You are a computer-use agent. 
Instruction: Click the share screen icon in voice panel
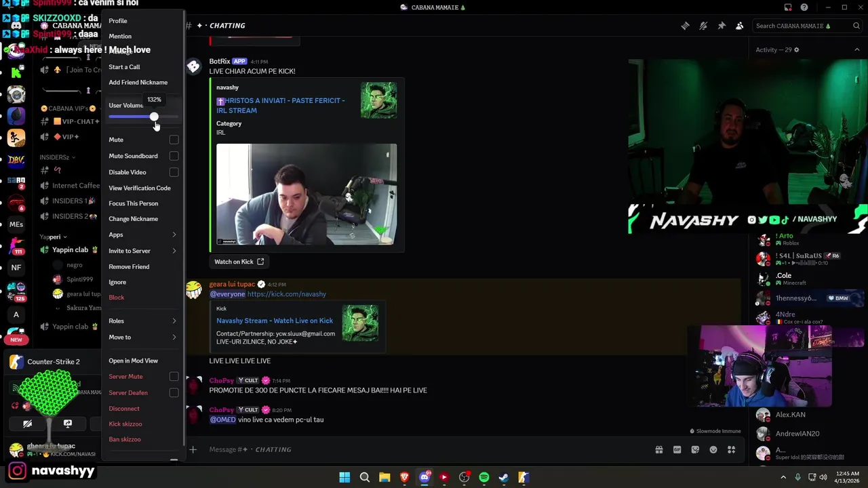(x=68, y=424)
